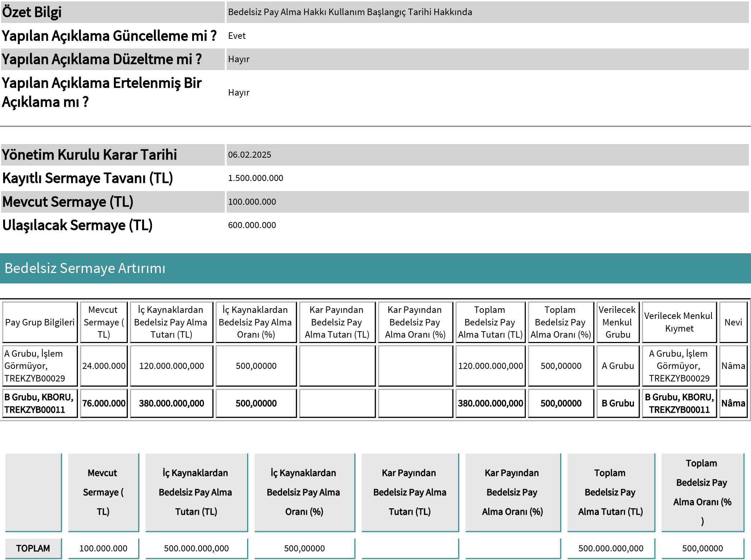Click 500,00000 in B Grubu Toplam Oranı
This screenshot has width=751, height=560.
click(x=561, y=403)
